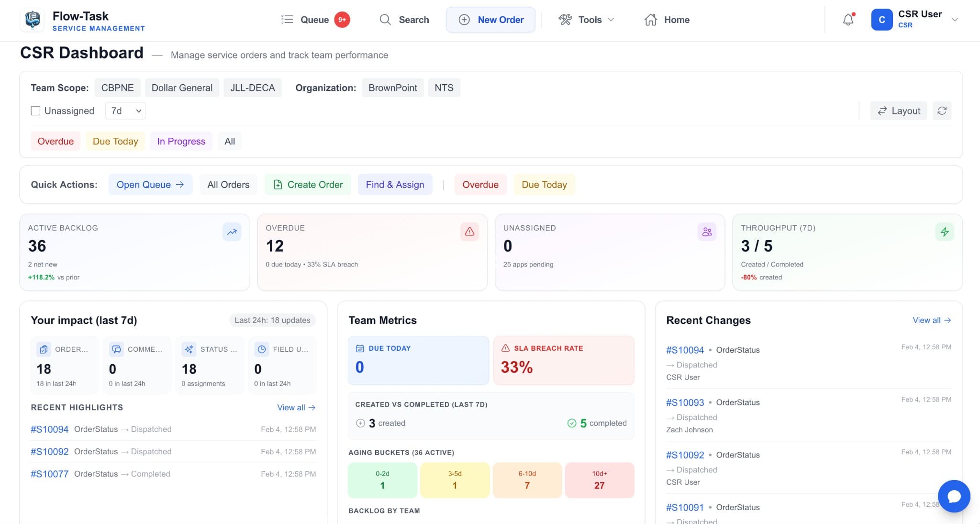Click the checkmark icon beside 5 completed
Image resolution: width=980 pixels, height=524 pixels.
click(572, 423)
